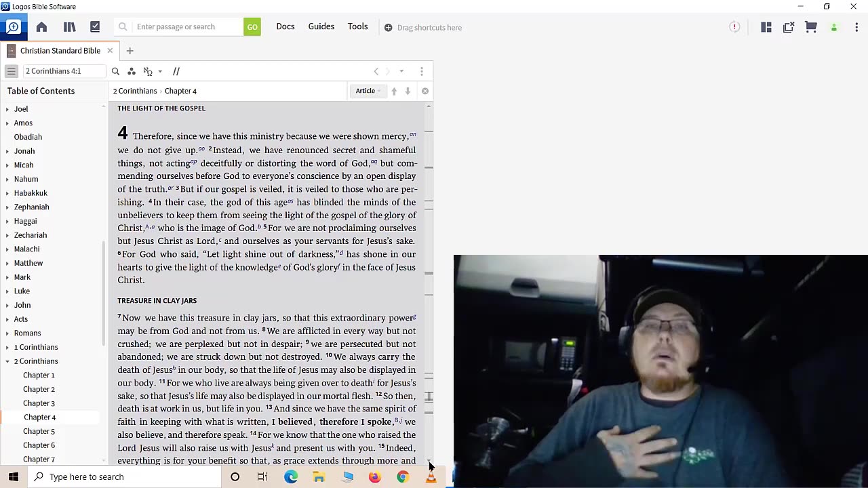
Task: Click the Chapter 4 breadcrumb
Action: (x=180, y=91)
